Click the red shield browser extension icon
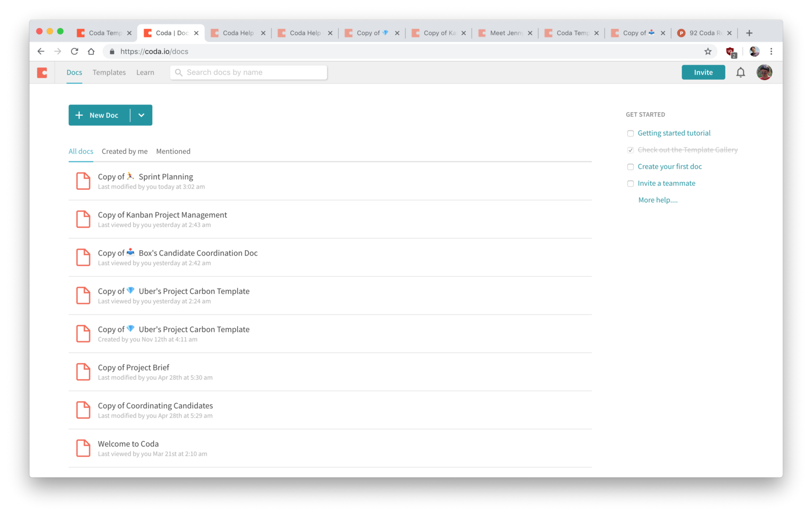This screenshot has height=516, width=812. click(731, 52)
